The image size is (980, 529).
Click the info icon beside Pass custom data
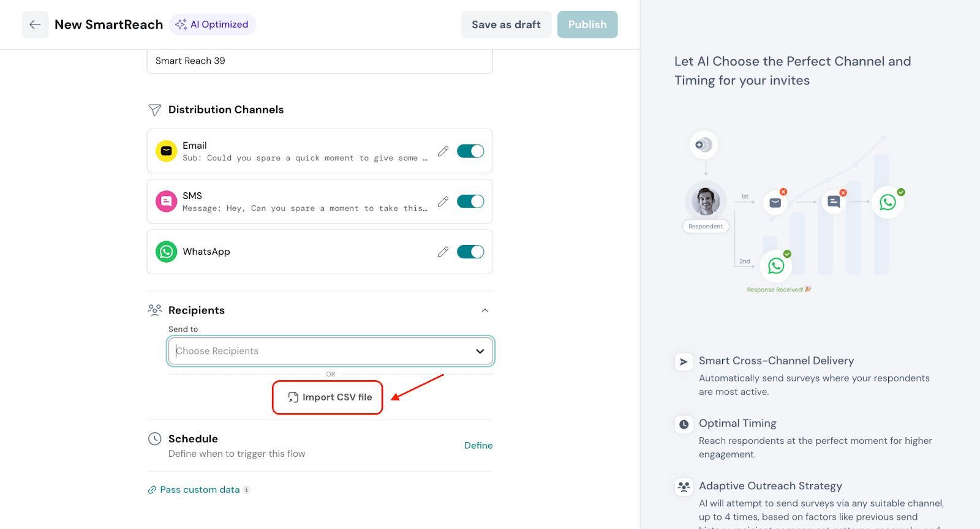[247, 490]
